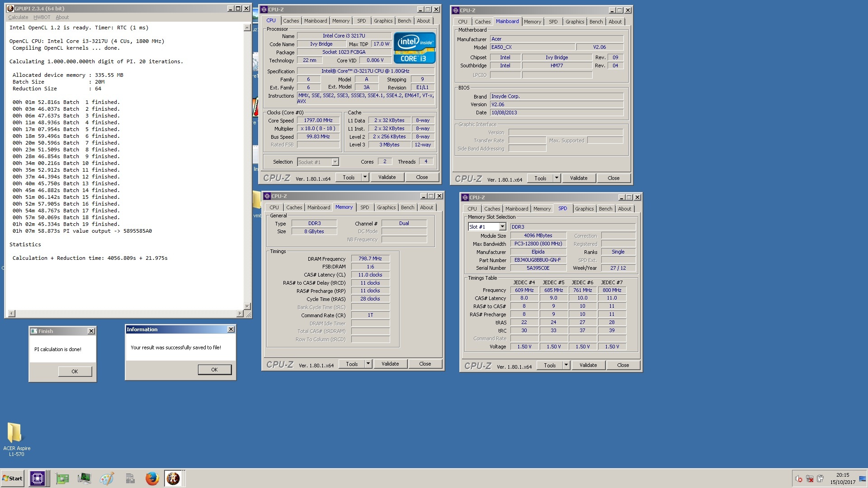Click the GPUPI window title bar icon
This screenshot has width=868, height=488.
(10, 9)
